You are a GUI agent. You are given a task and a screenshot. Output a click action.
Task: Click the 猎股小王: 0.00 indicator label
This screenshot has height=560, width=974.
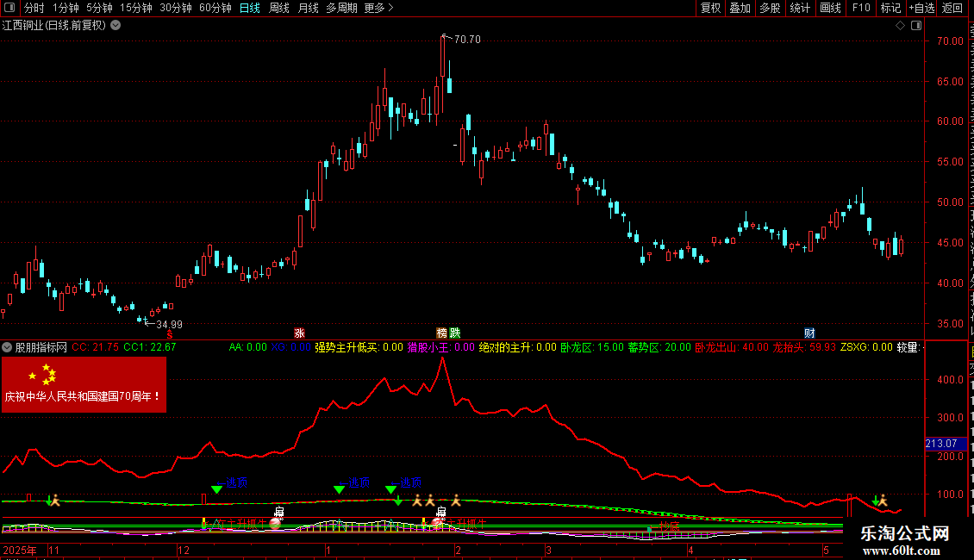440,347
